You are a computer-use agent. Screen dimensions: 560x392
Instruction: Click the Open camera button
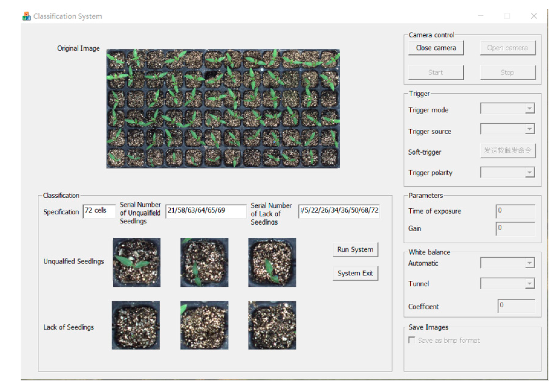[508, 48]
